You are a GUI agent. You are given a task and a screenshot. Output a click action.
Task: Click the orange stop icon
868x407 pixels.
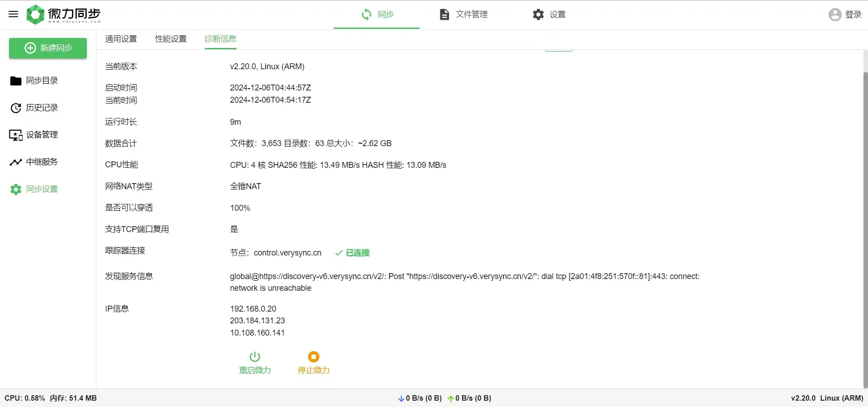[x=313, y=357]
